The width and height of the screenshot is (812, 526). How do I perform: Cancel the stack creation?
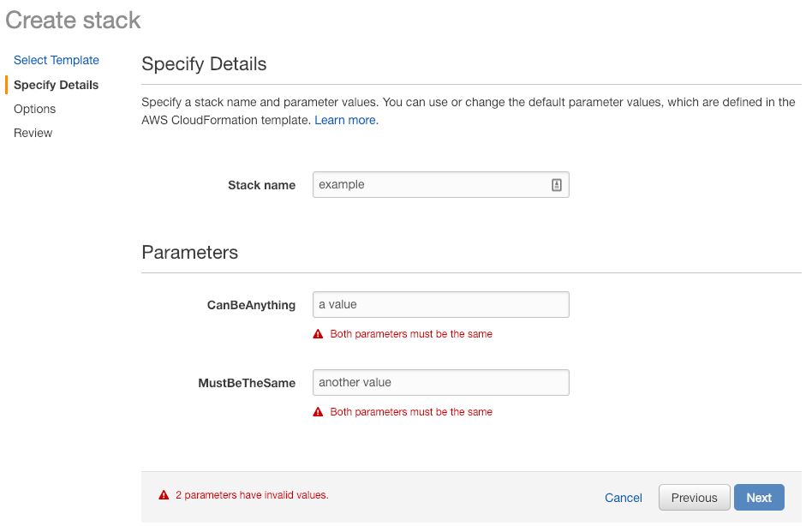point(623,498)
